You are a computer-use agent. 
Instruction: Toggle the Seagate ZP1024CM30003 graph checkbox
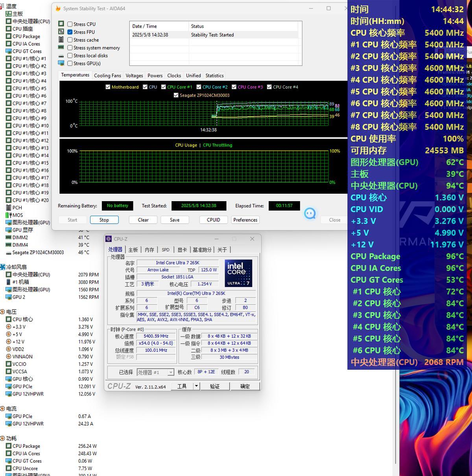176,95
